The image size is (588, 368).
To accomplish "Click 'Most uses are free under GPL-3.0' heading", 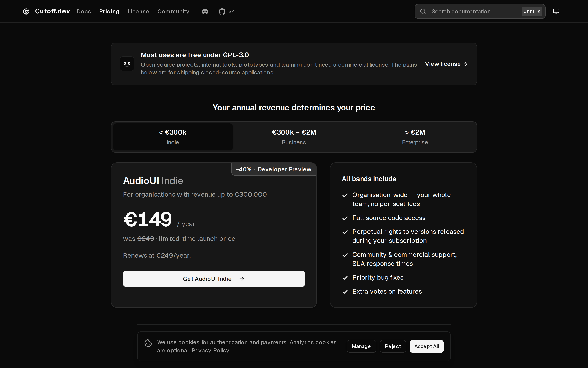I will point(195,55).
